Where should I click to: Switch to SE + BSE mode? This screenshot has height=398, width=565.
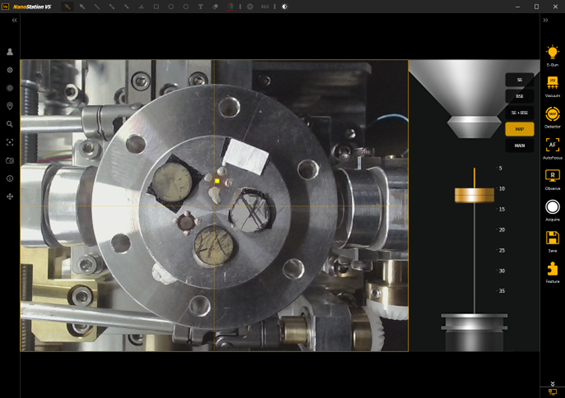coord(519,113)
